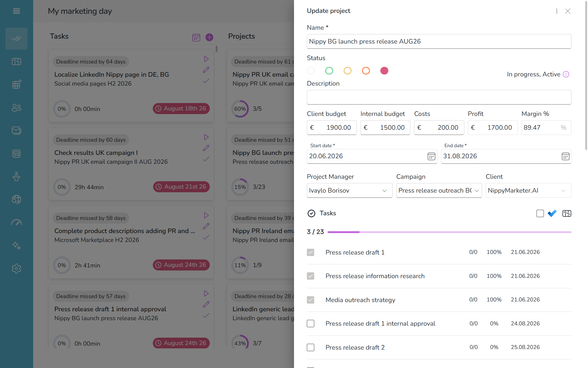Screen dimensions: 588x368
Task: Click the blue double-check tasks icon
Action: [552, 213]
